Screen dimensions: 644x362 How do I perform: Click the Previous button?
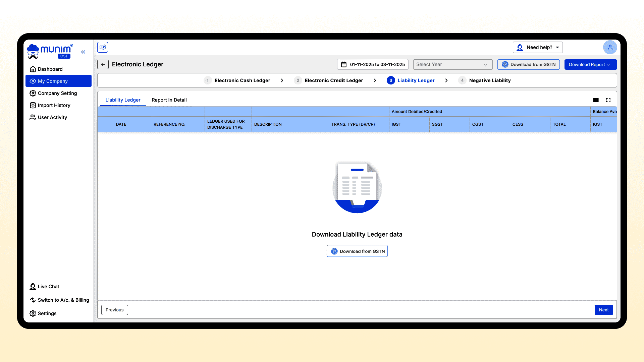(115, 310)
